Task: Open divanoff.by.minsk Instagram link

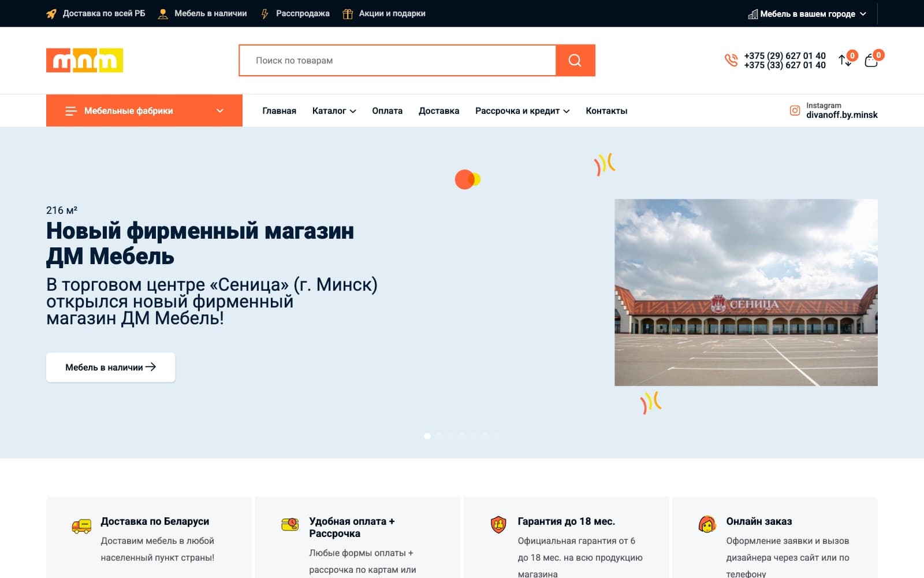Action: pyautogui.click(x=842, y=115)
